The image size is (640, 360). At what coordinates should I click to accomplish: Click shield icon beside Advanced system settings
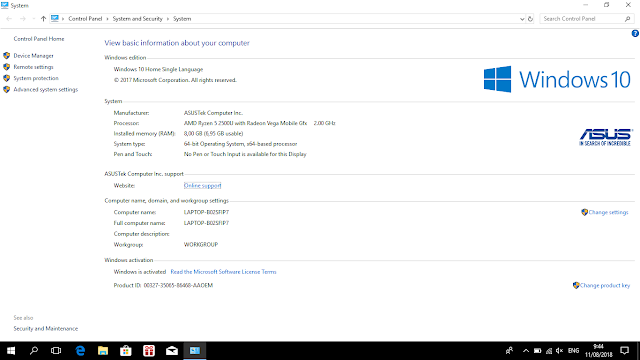pyautogui.click(x=7, y=89)
